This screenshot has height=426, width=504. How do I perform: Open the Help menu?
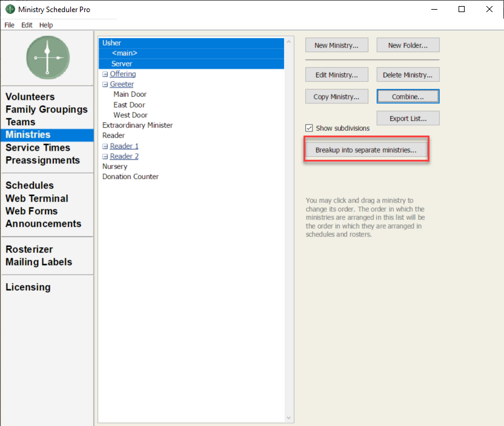pos(46,25)
